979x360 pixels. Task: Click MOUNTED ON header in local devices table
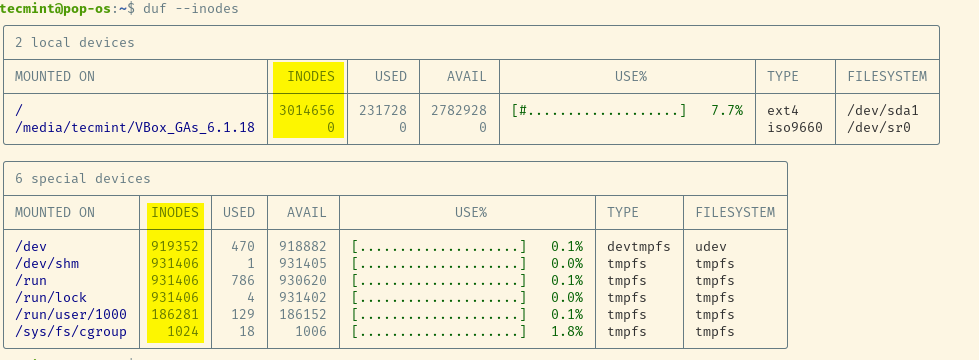[54, 76]
